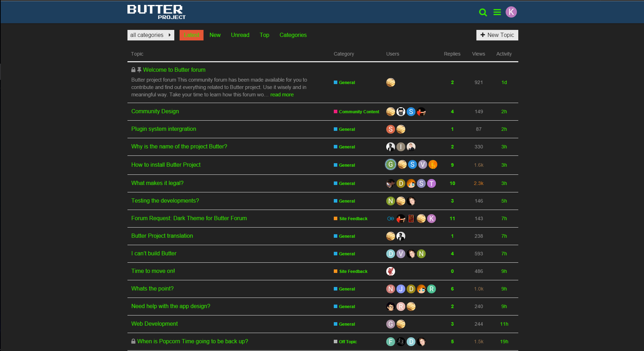Screen dimensions: 644x351
Task: Open Site Feedback category in Time to move on row
Action: (351, 272)
